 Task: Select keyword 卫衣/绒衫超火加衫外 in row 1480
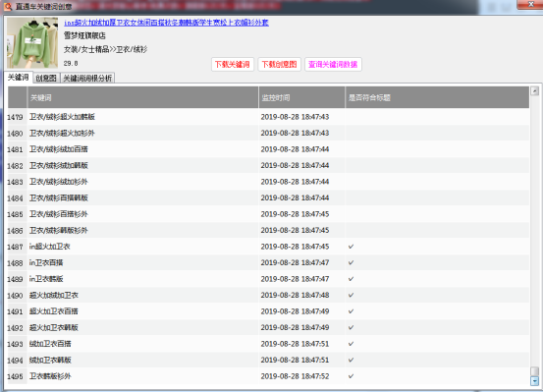click(62, 133)
